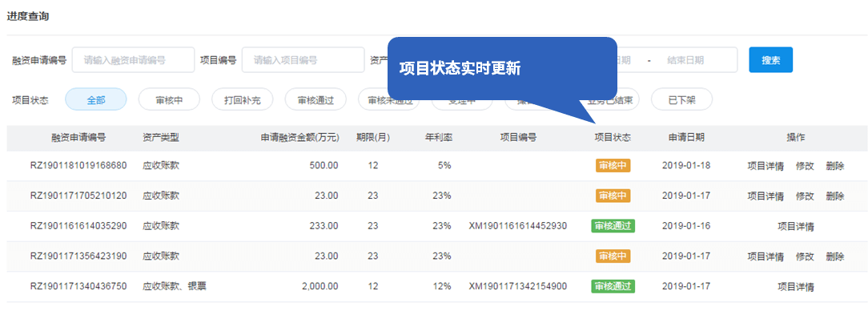The image size is (868, 315).
Task: Focus the 融资申请编号 input field
Action: click(x=134, y=60)
